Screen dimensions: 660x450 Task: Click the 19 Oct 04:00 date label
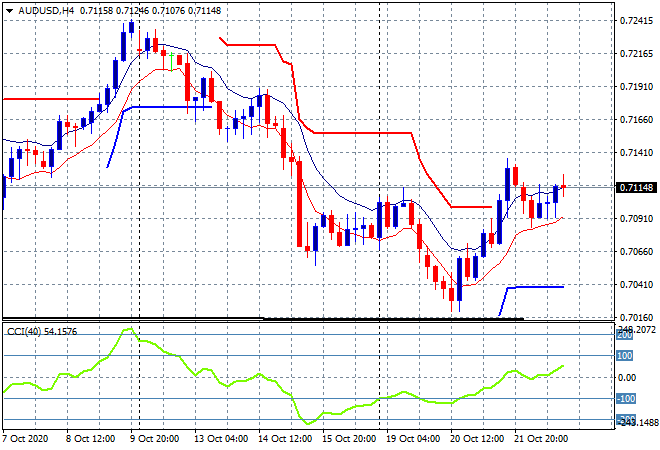(x=413, y=439)
